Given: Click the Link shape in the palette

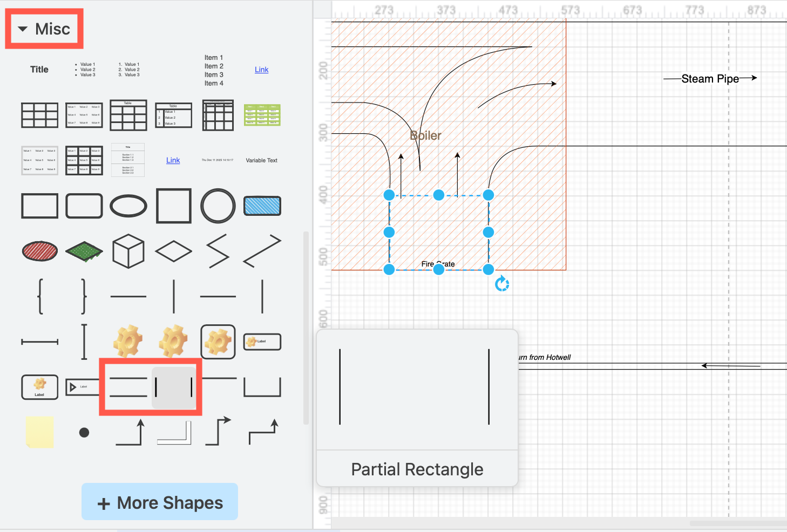Looking at the screenshot, I should pyautogui.click(x=261, y=69).
